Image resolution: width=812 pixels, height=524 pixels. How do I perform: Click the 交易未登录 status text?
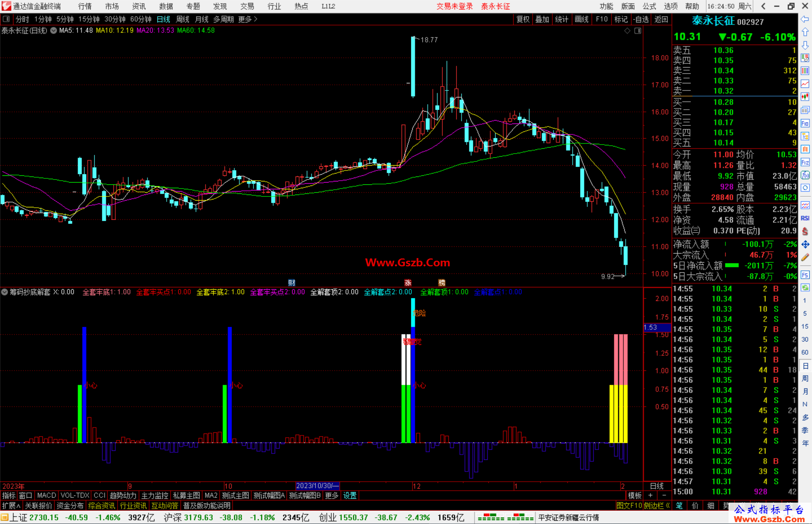click(x=454, y=6)
